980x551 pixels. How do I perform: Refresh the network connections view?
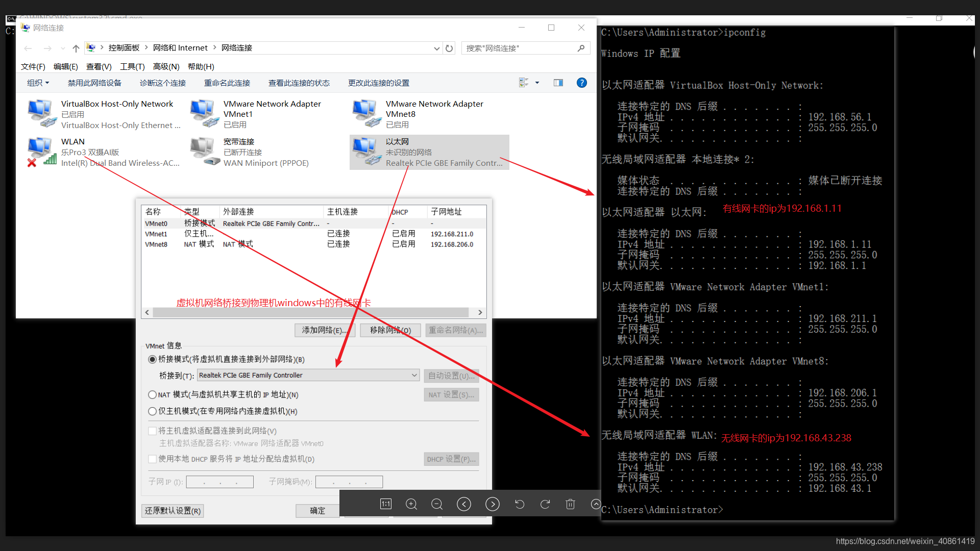[x=449, y=48]
